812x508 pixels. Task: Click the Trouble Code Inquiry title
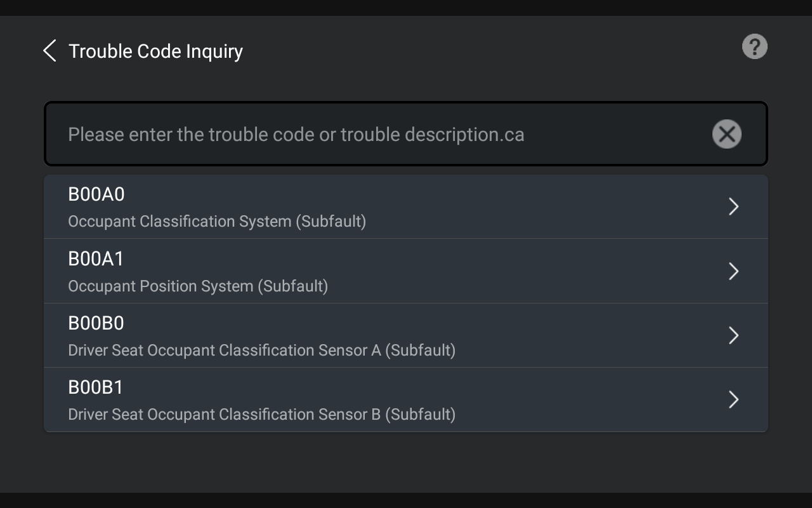[x=155, y=51]
